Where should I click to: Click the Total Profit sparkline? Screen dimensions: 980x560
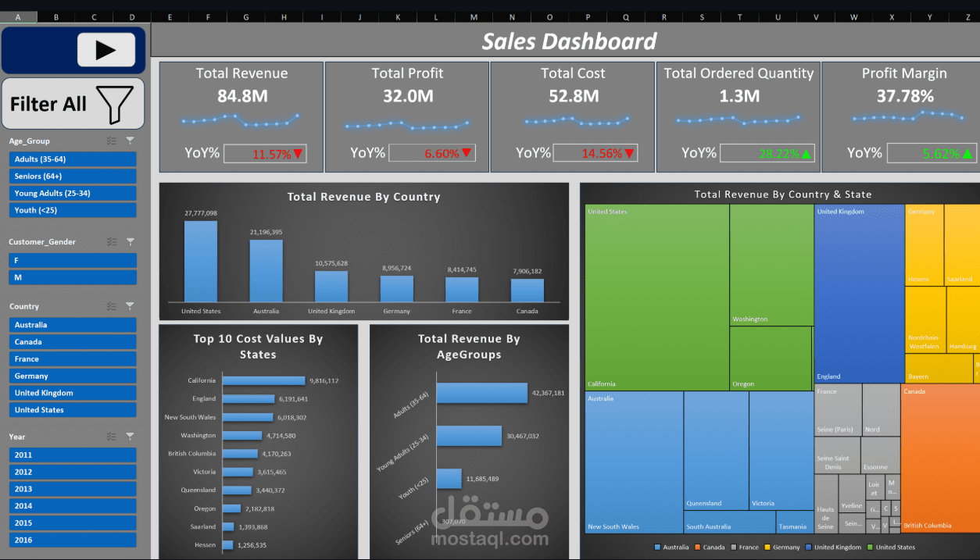(407, 124)
